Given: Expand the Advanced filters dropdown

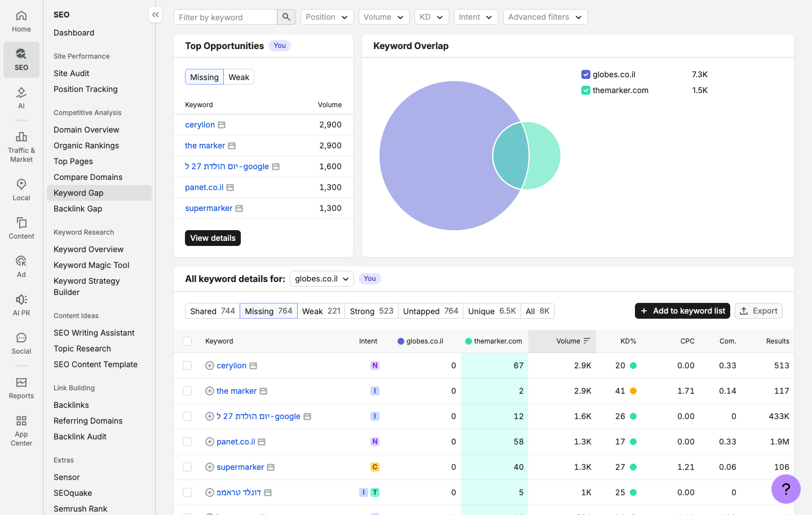Looking at the screenshot, I should pyautogui.click(x=545, y=17).
